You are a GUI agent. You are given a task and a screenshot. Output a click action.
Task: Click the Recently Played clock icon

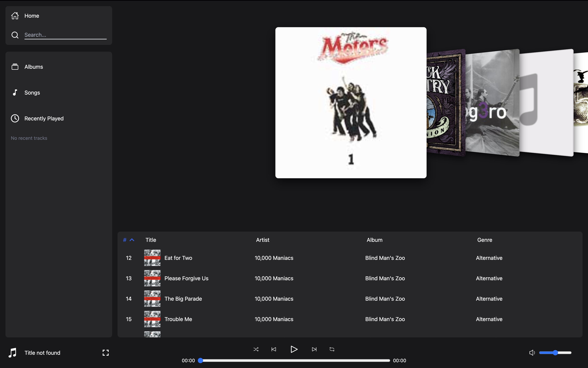click(x=15, y=118)
